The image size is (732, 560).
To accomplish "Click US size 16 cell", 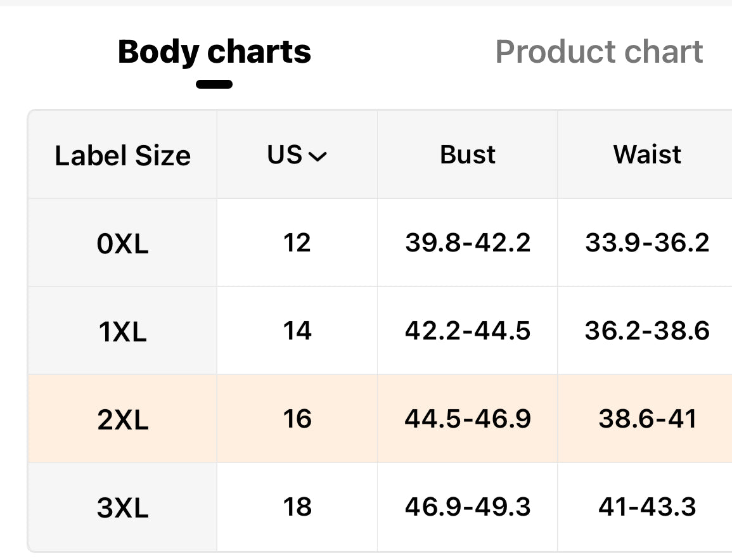I will point(297,419).
